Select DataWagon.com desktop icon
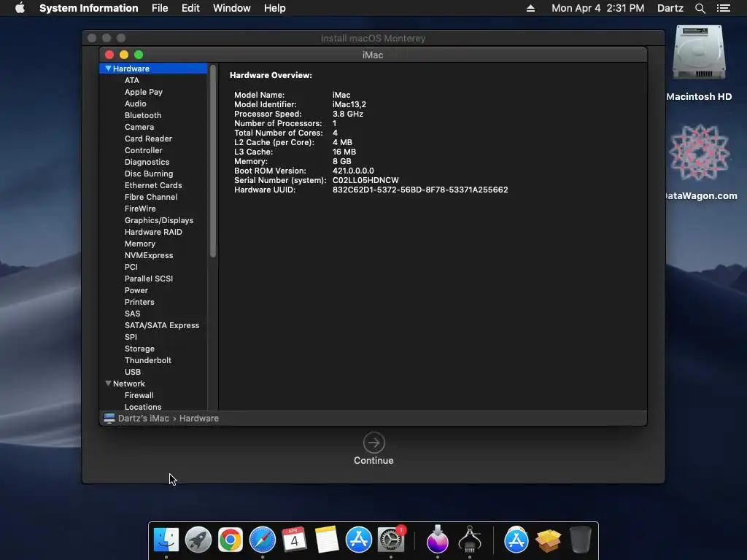The height and width of the screenshot is (560, 747). 700,153
